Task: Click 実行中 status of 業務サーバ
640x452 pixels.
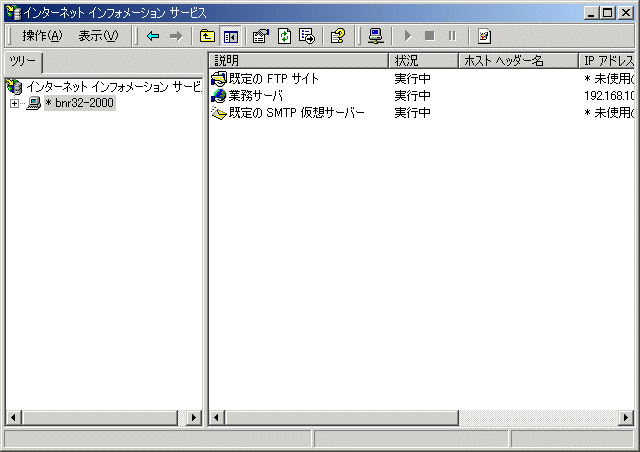Action: pyautogui.click(x=412, y=96)
